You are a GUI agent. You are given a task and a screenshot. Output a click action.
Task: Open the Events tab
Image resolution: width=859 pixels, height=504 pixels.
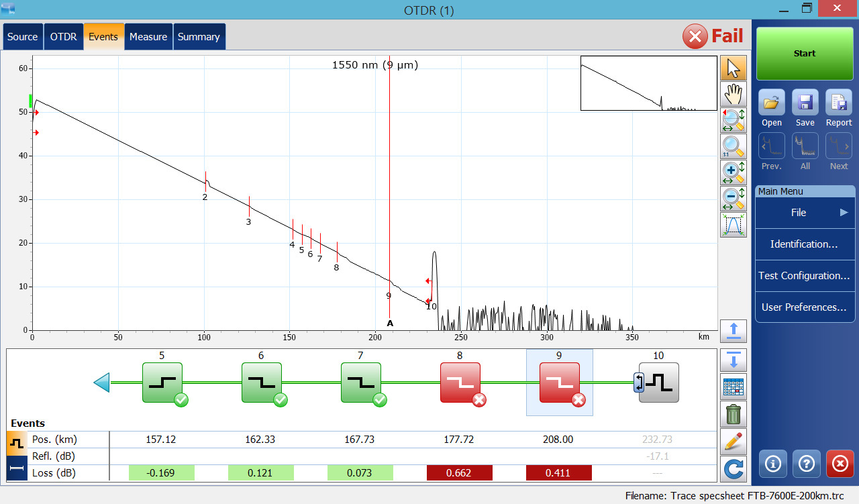click(103, 37)
